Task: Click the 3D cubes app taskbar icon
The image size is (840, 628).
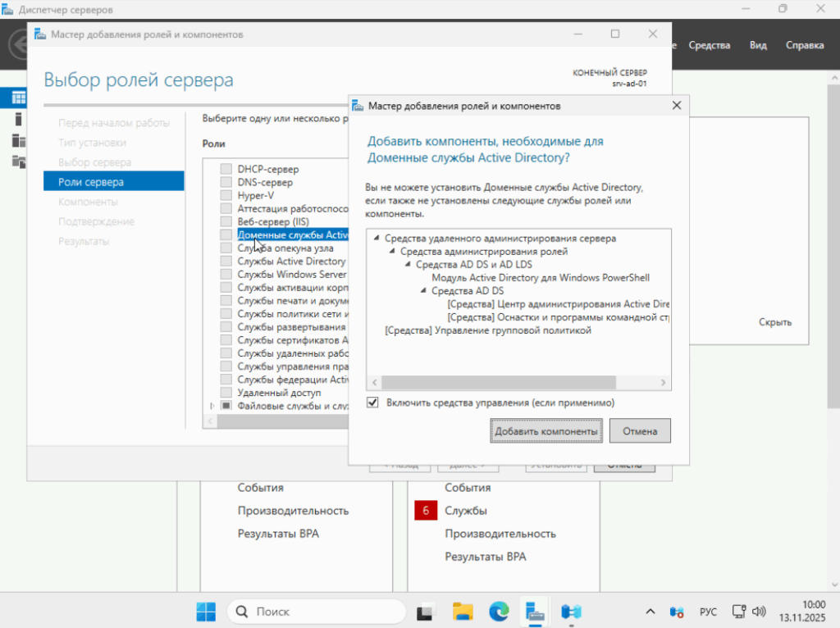Action: pos(571,612)
